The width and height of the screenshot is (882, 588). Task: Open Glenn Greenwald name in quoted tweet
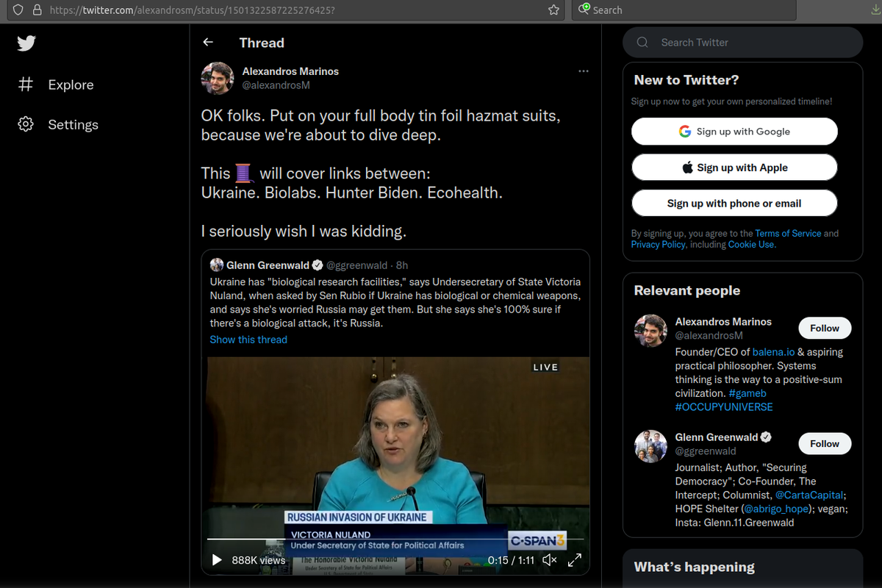(x=268, y=265)
